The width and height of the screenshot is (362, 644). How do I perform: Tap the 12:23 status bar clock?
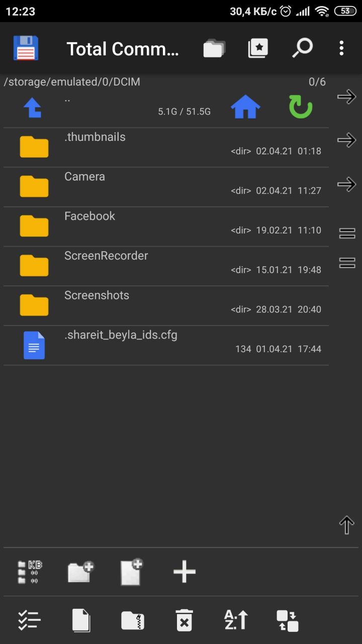tap(21, 11)
